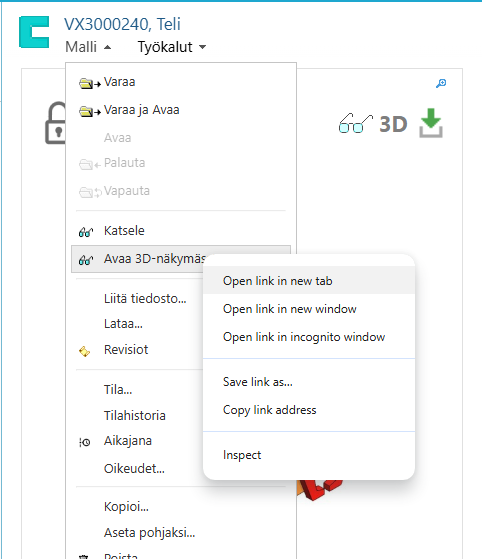Click the tag icon beside Revisiot
Screen dimensions: 482x559
coord(84,352)
